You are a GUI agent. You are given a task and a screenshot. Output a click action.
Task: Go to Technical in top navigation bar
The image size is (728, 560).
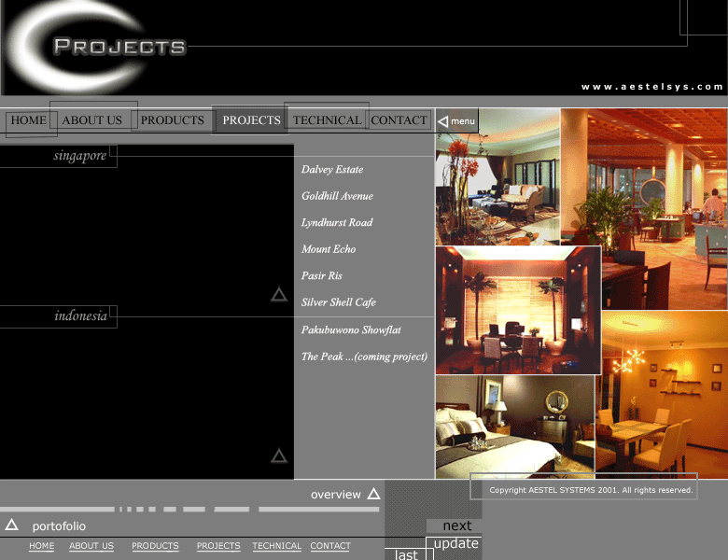point(327,120)
